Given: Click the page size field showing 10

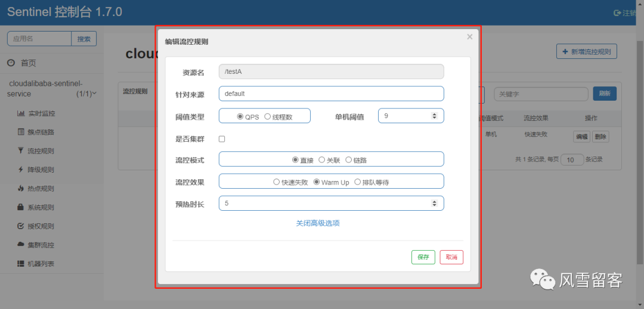Looking at the screenshot, I should point(572,160).
